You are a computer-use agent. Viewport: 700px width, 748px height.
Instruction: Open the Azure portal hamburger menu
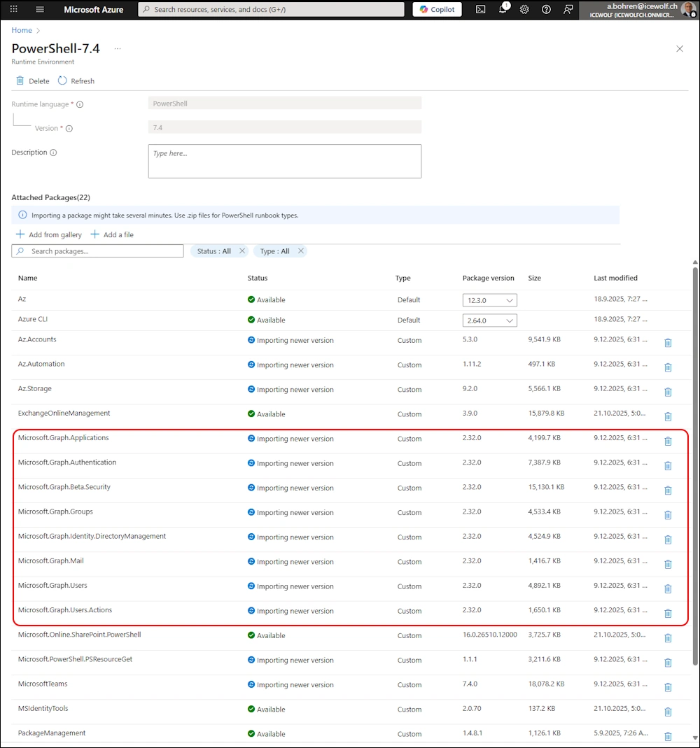click(x=40, y=10)
